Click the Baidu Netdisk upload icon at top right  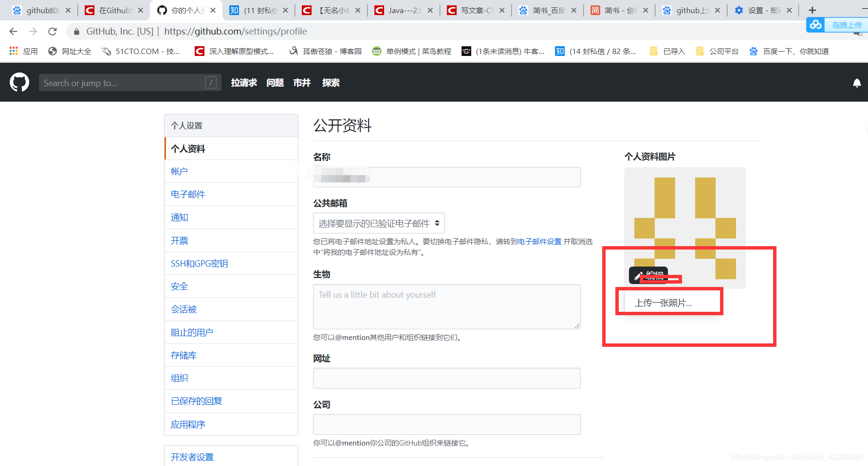click(815, 24)
